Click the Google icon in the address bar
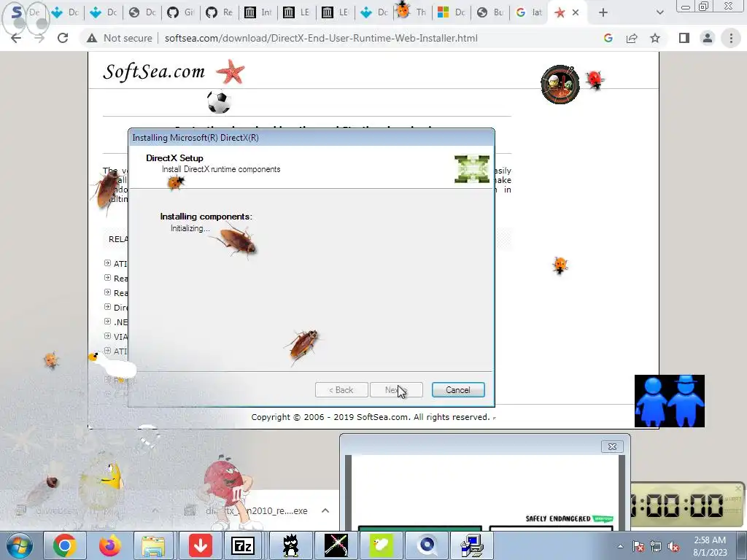This screenshot has height=560, width=747. (608, 38)
